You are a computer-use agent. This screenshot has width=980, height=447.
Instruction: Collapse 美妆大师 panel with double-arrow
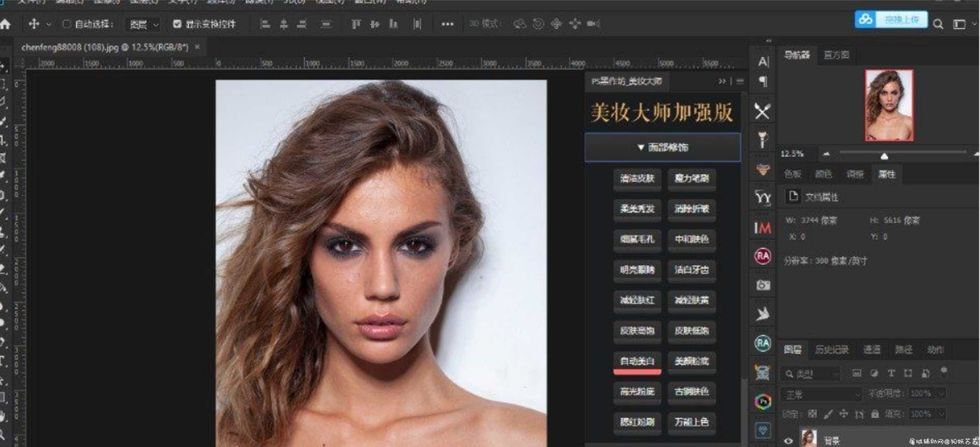pos(722,81)
